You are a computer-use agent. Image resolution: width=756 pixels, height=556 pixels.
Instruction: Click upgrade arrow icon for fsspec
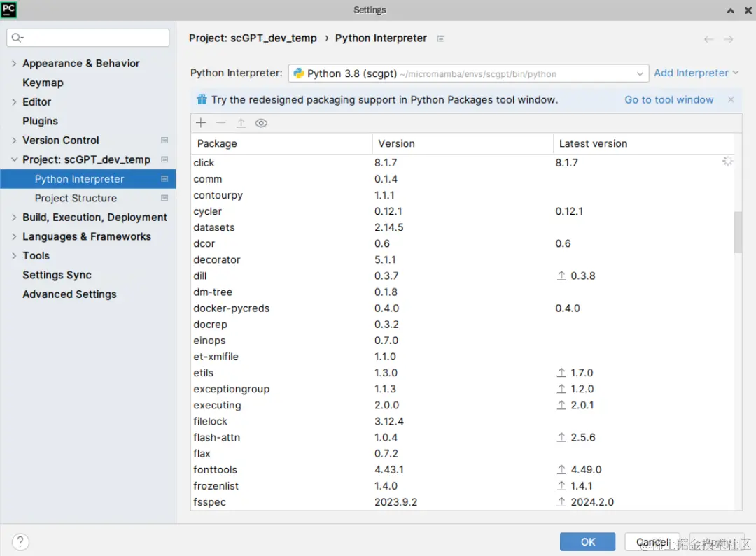(561, 501)
